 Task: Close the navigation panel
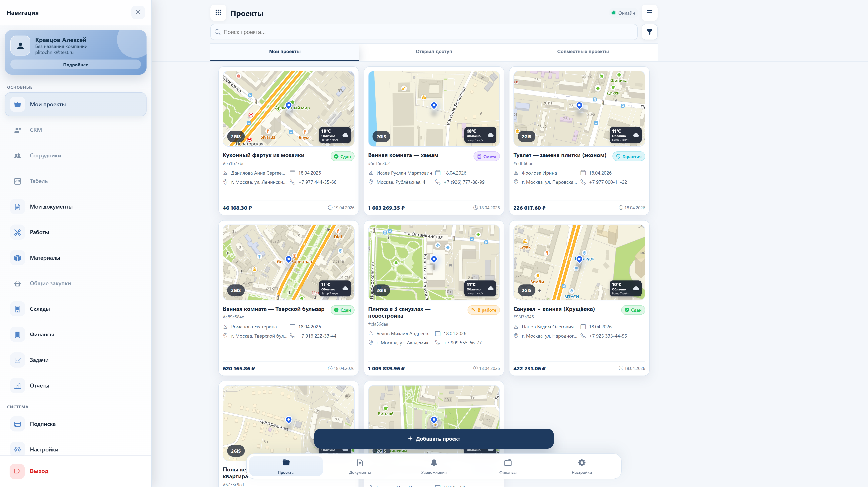click(x=138, y=12)
